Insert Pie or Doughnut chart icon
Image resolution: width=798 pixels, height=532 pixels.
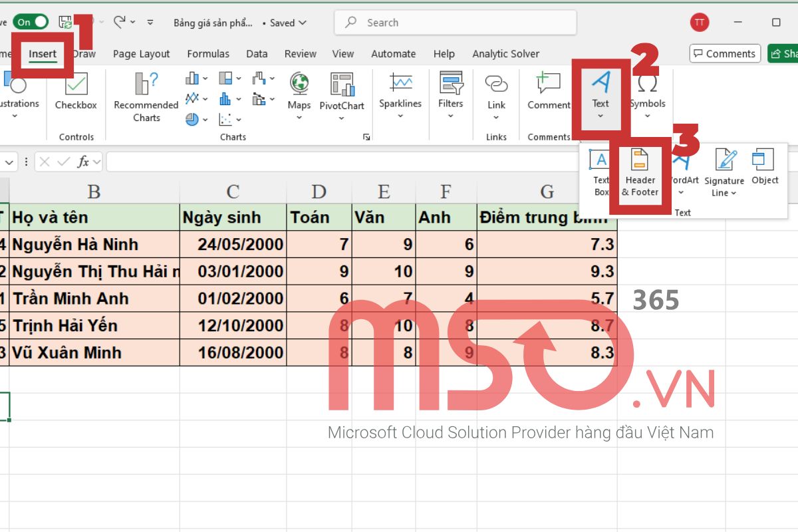point(196,120)
